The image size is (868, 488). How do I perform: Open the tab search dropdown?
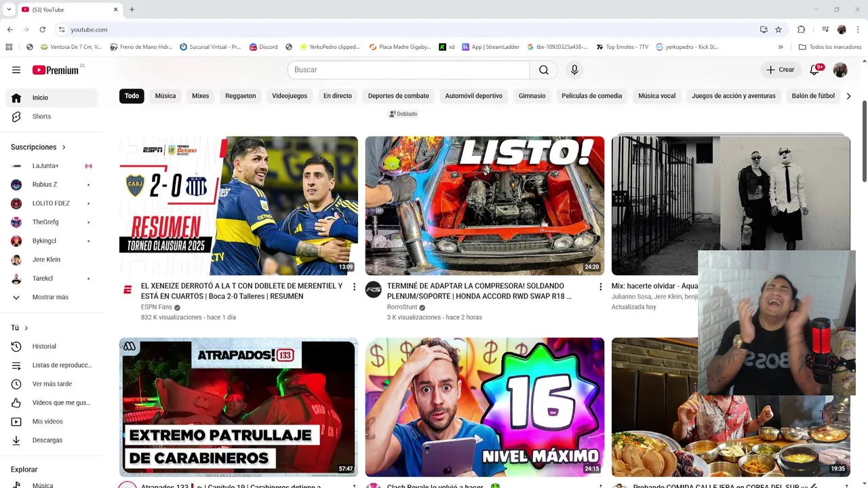click(x=9, y=9)
